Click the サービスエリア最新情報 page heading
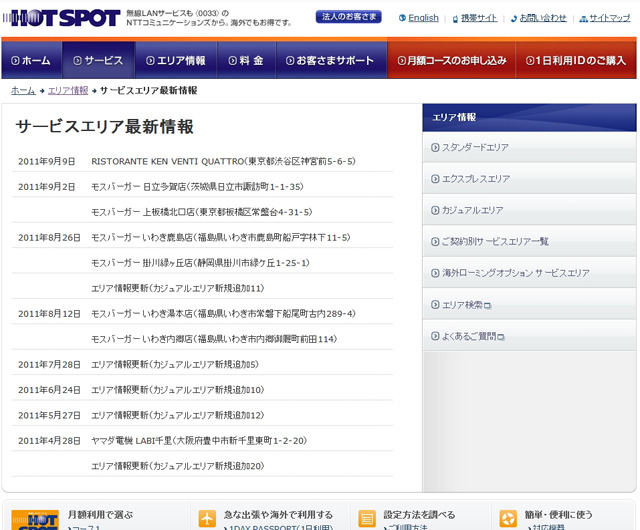 coord(104,127)
